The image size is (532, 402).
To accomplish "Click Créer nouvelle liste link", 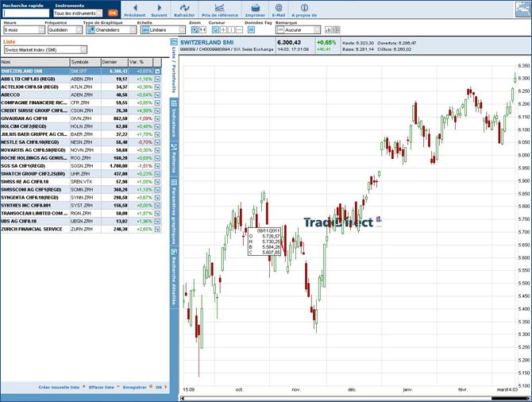I will tap(59, 387).
